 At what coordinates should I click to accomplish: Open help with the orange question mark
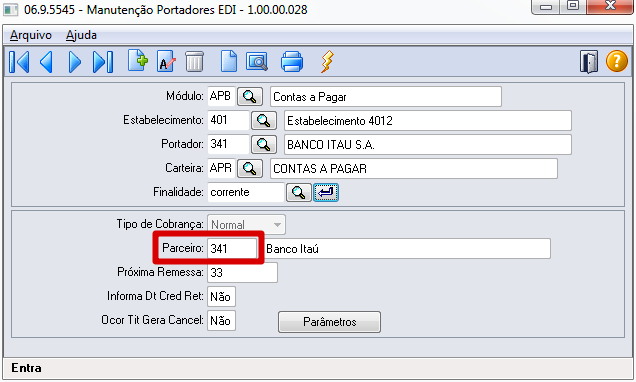617,61
